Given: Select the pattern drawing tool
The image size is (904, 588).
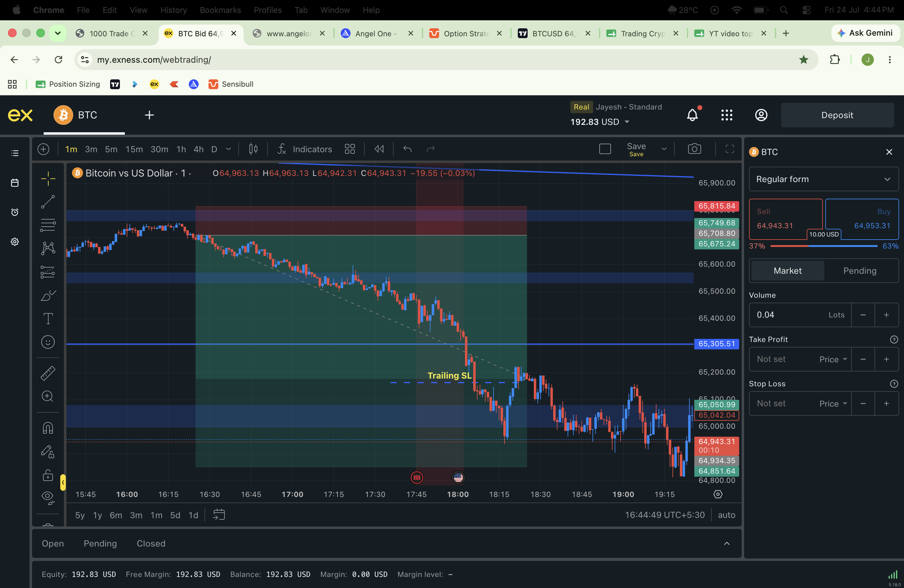Looking at the screenshot, I should point(48,248).
